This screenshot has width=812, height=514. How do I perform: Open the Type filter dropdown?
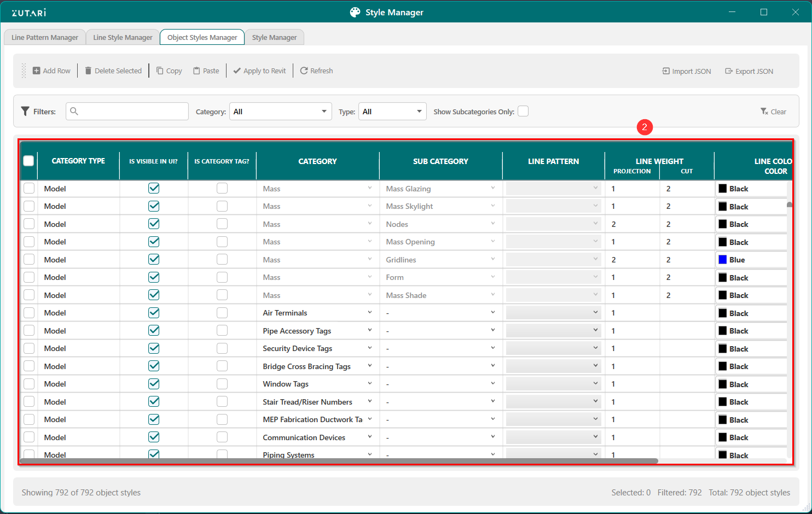pyautogui.click(x=392, y=112)
